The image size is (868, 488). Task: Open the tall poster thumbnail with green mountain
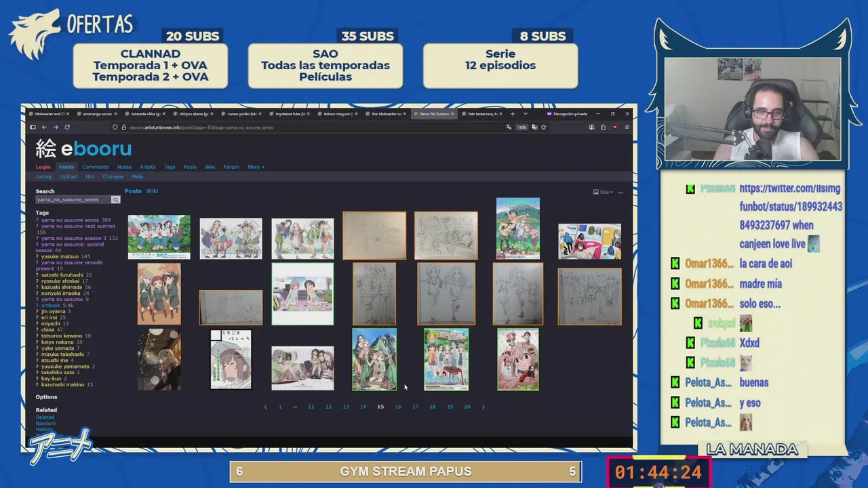click(518, 228)
